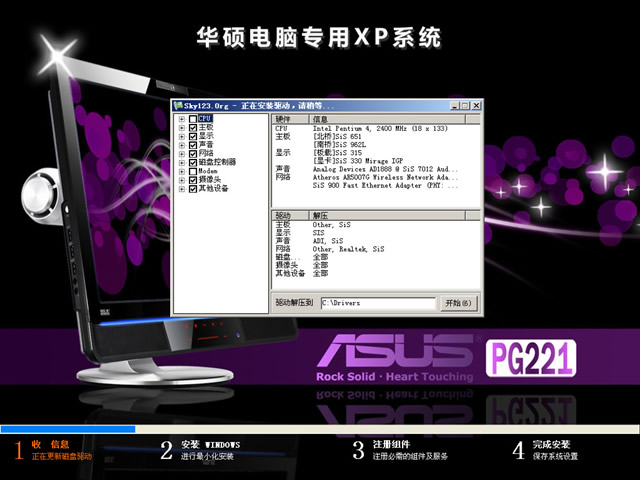
Task: Expand the 网络 tree node
Action: (x=182, y=154)
